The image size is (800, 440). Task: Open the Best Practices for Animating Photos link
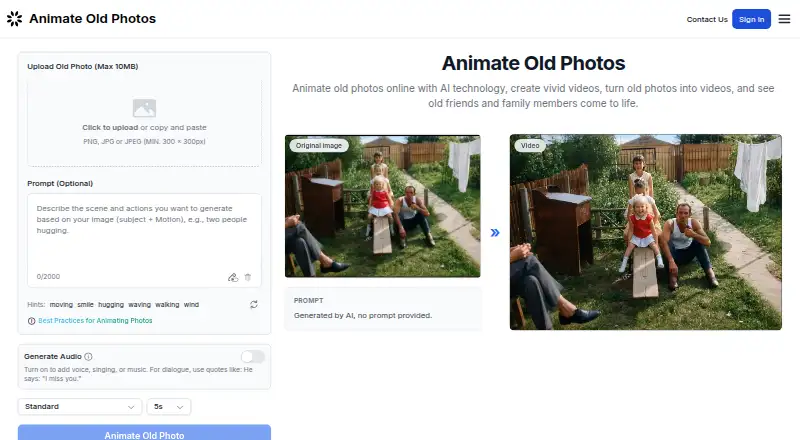[95, 321]
